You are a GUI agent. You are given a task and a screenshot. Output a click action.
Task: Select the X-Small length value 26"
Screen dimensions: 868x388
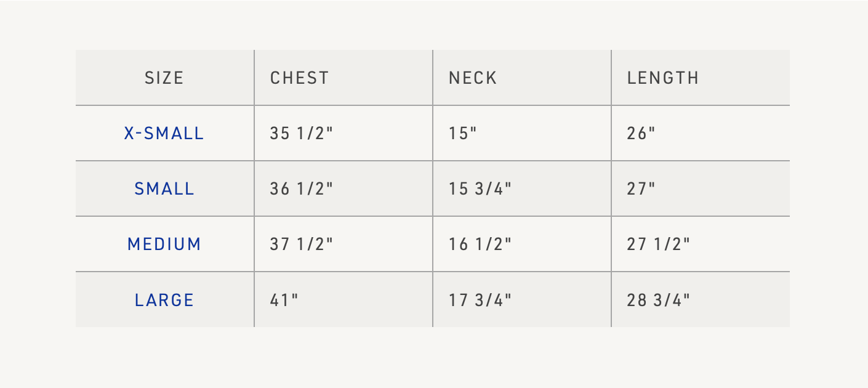641,134
